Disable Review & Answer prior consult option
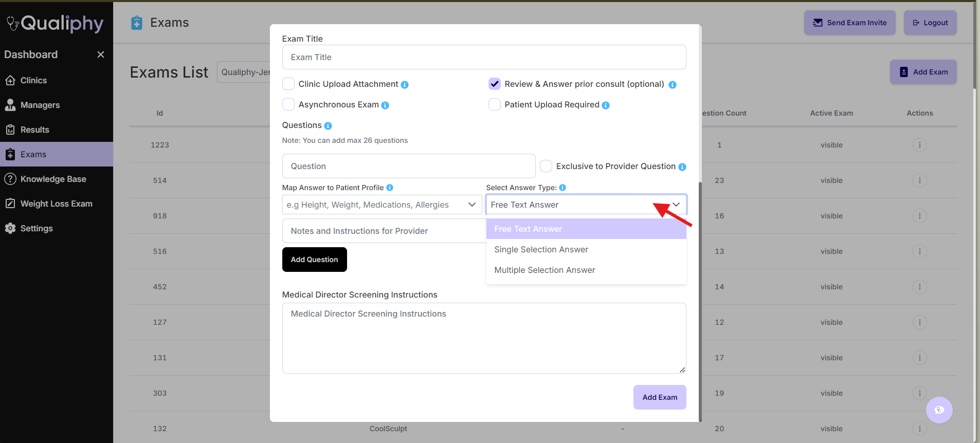Image resolution: width=980 pixels, height=443 pixels. point(494,84)
